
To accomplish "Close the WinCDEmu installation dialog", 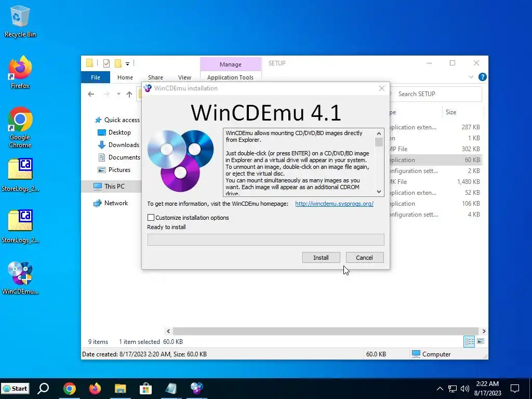I will click(382, 88).
